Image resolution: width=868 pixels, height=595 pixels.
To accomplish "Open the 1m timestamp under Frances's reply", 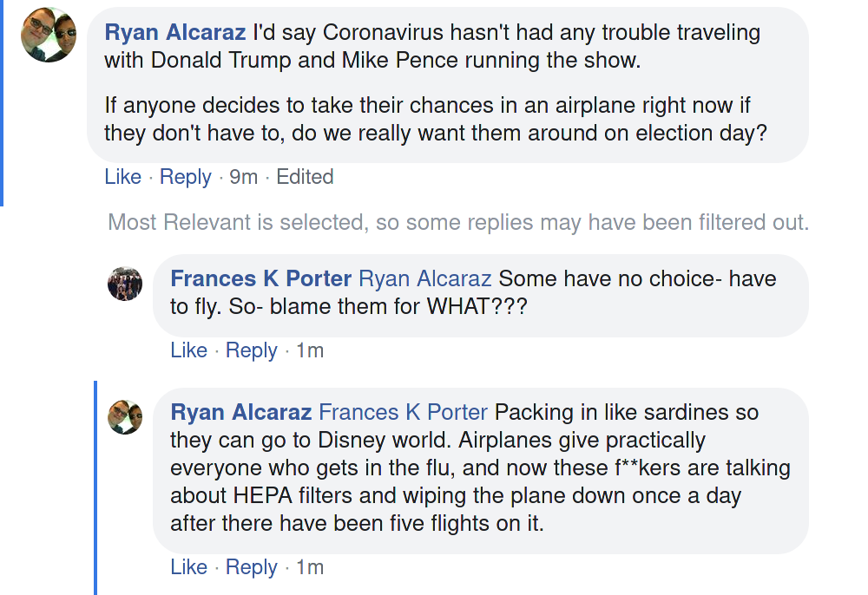I will pos(309,350).
